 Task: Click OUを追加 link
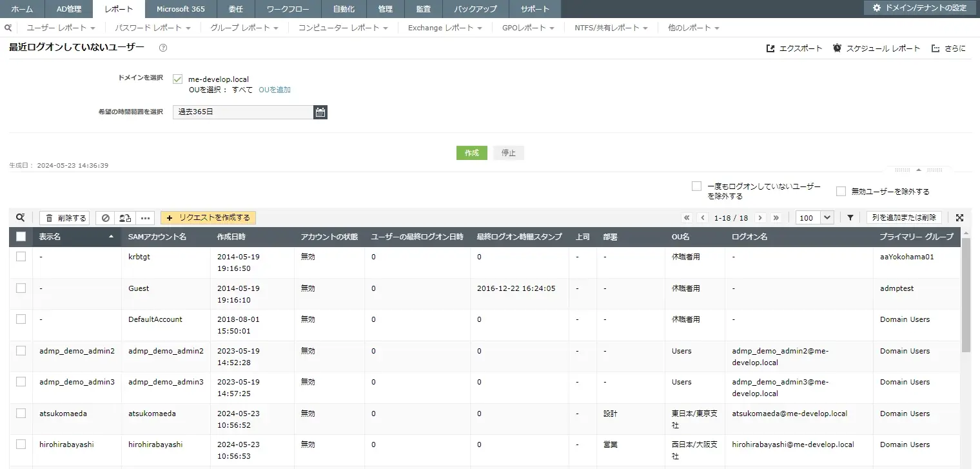(275, 90)
